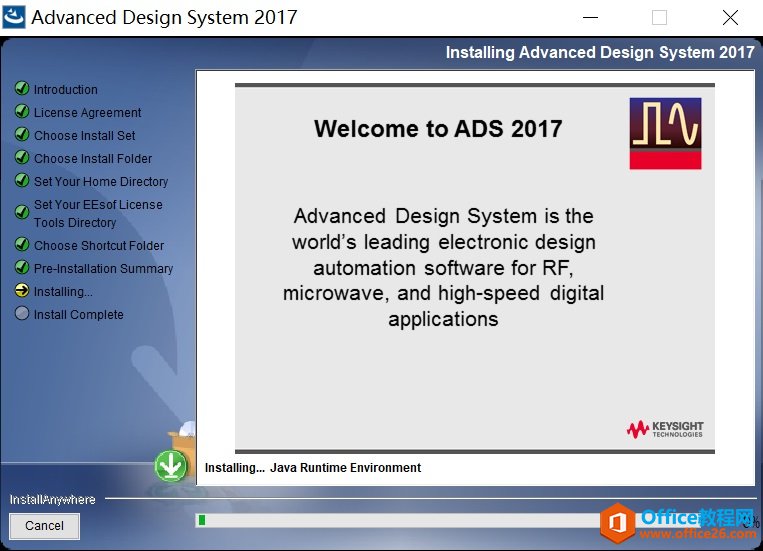Click the ADS waveform logo icon

coord(665,133)
